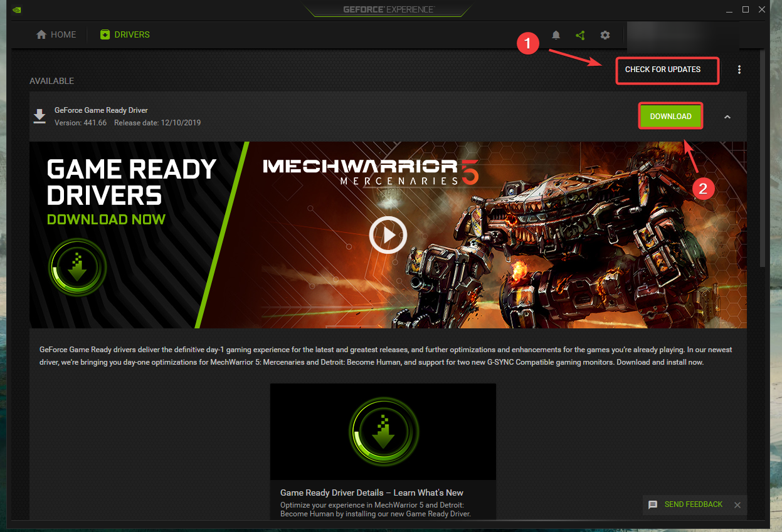The height and width of the screenshot is (532, 782).
Task: Click SEND FEEDBACK link
Action: click(694, 504)
